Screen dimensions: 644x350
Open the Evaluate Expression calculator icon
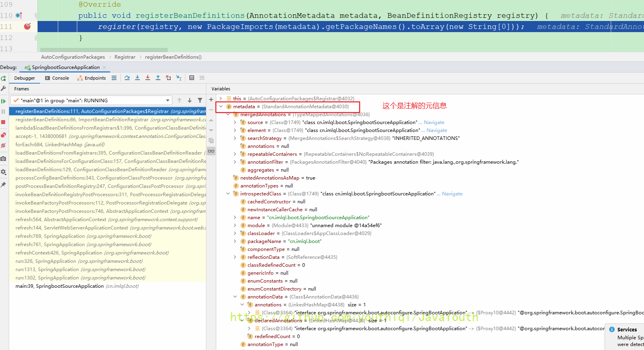point(192,78)
